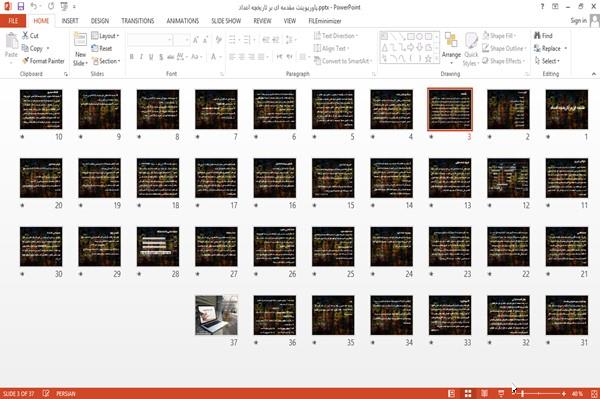
Task: Switch to Slide Sorter view in status bar
Action: coord(468,393)
